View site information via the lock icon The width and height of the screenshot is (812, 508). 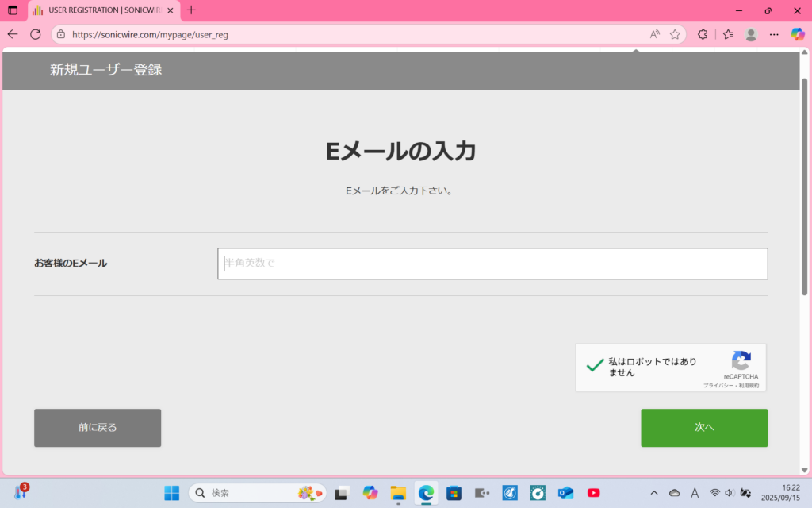click(61, 34)
